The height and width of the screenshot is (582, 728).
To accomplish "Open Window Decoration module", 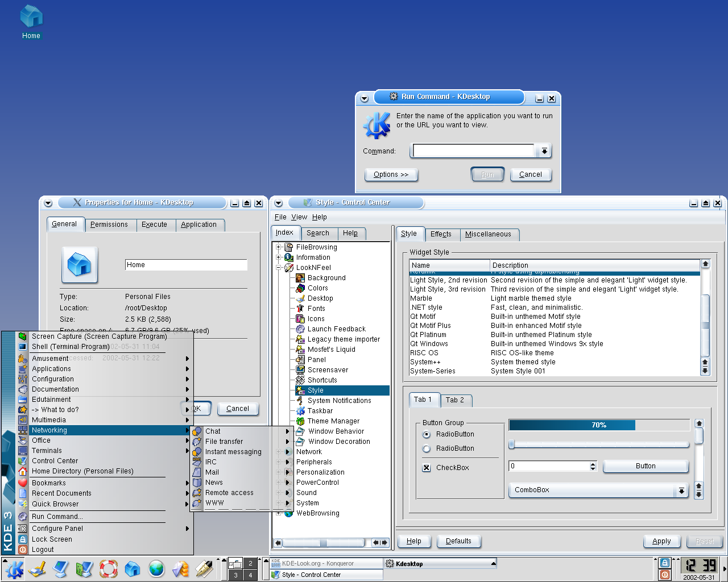I will [x=339, y=442].
